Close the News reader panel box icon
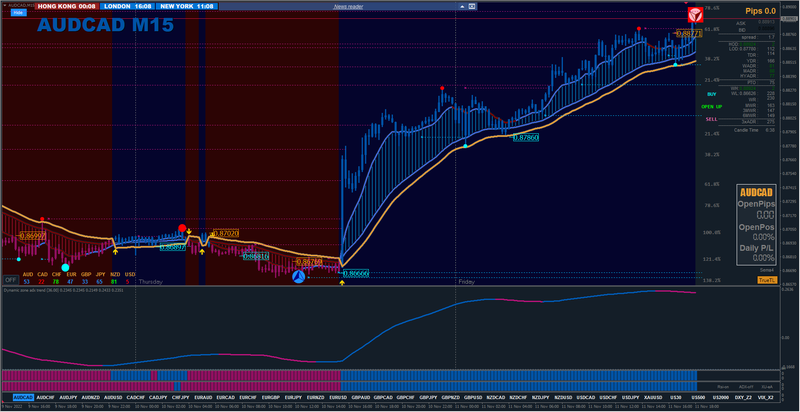The width and height of the screenshot is (800, 412). [472, 7]
